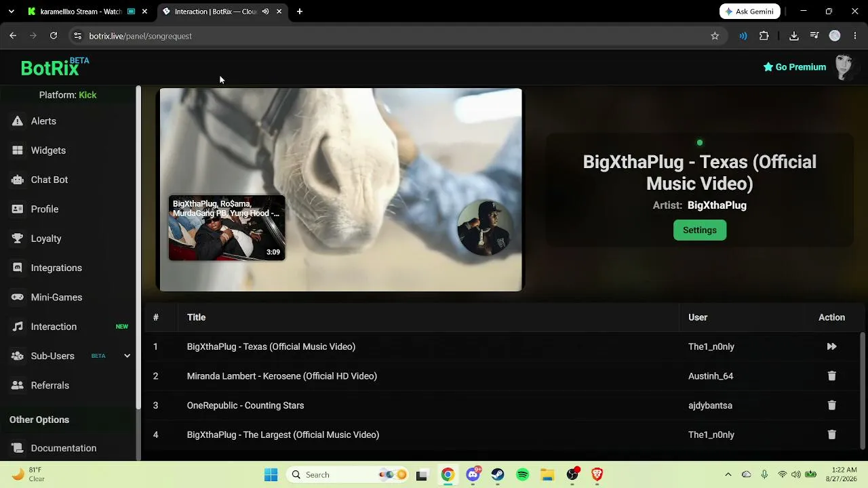Open Referrals in the sidebar
The width and height of the screenshot is (868, 488).
tap(50, 386)
